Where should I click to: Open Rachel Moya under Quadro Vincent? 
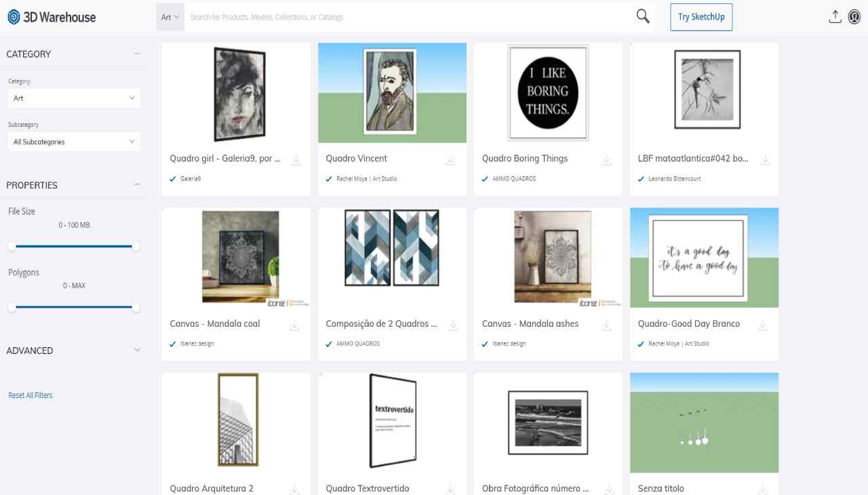pos(367,179)
